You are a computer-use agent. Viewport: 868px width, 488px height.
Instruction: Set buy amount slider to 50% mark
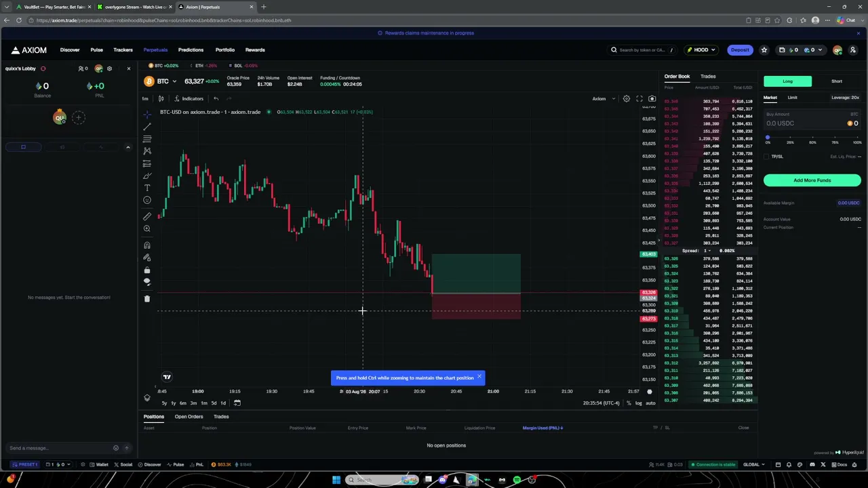click(x=812, y=139)
